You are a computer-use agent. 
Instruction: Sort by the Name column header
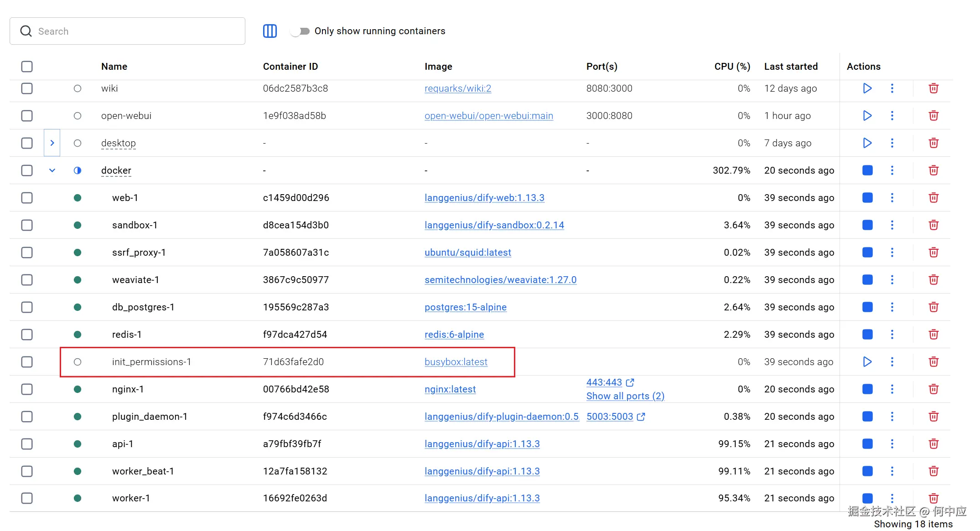(x=114, y=67)
